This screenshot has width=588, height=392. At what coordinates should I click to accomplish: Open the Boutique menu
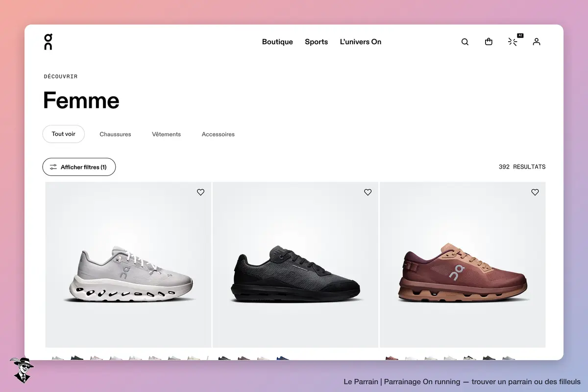pyautogui.click(x=277, y=42)
